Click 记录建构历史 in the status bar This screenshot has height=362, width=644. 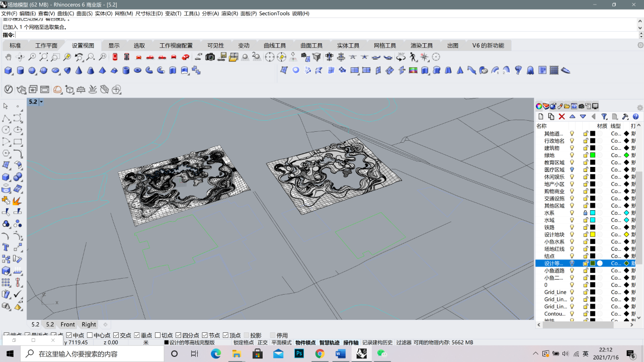[x=377, y=342]
